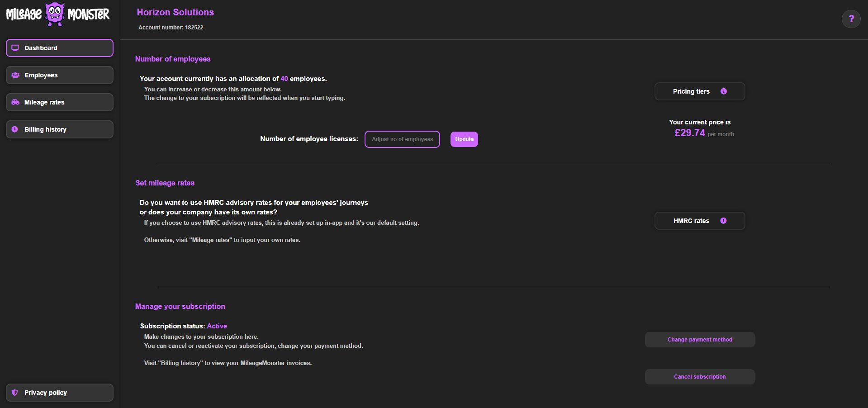Click the Set mileage rates heading
This screenshot has width=868, height=408.
point(165,183)
